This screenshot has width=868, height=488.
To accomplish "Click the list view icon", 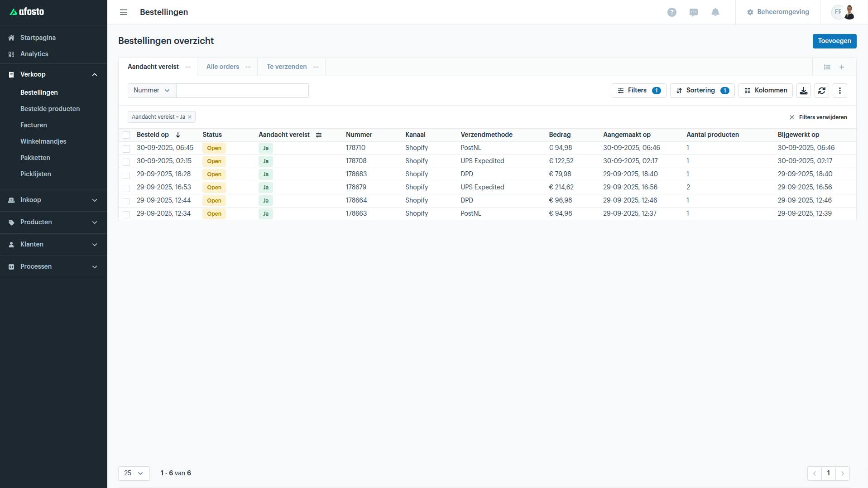I will click(827, 67).
